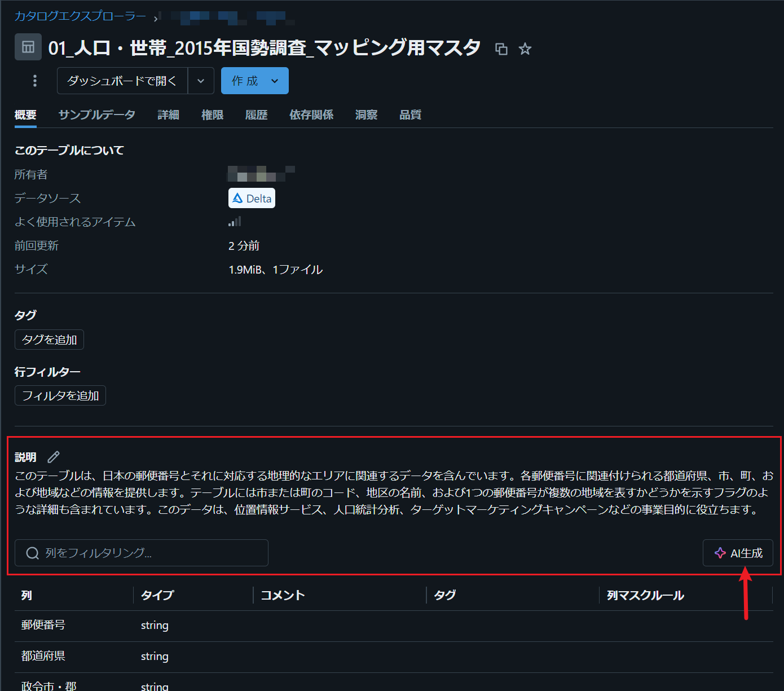Viewport: 784px width, 691px height.
Task: Click the table title 01_人口・世帯 heading
Action: [x=264, y=48]
